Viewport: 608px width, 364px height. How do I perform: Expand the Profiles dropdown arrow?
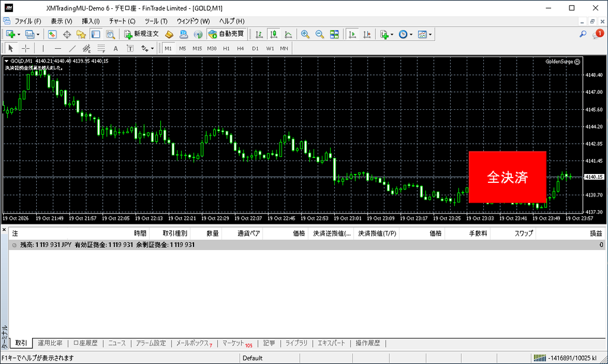click(x=37, y=34)
